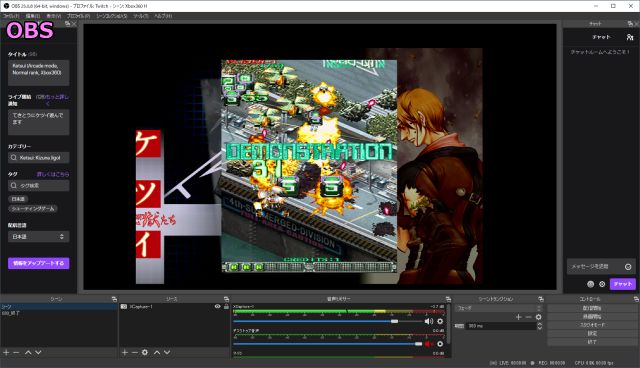Unmute the desktop audio red speaker

(429, 344)
